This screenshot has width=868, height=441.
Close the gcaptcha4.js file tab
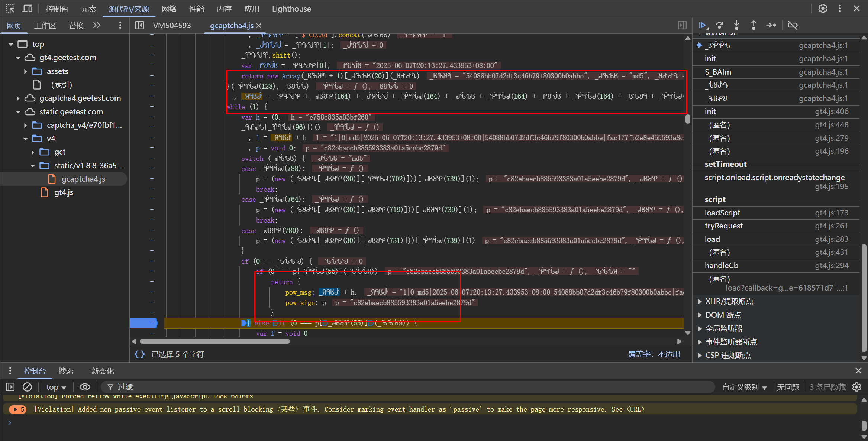point(259,26)
